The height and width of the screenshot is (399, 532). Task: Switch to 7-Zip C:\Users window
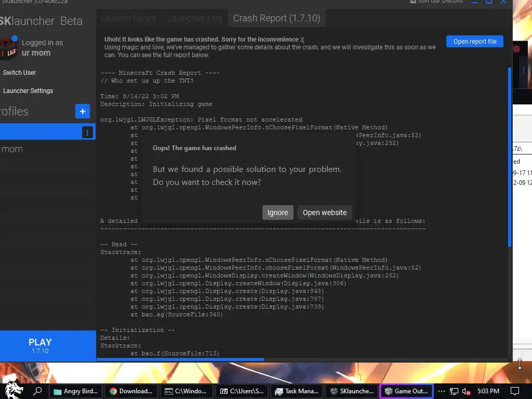(242, 391)
